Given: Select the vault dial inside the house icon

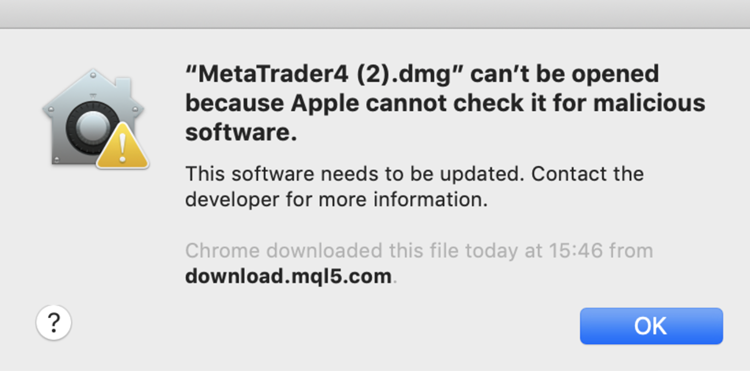Looking at the screenshot, I should click(91, 128).
